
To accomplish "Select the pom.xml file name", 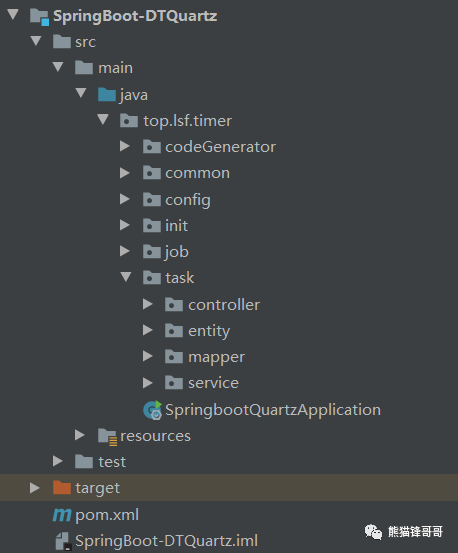I will 107,516.
